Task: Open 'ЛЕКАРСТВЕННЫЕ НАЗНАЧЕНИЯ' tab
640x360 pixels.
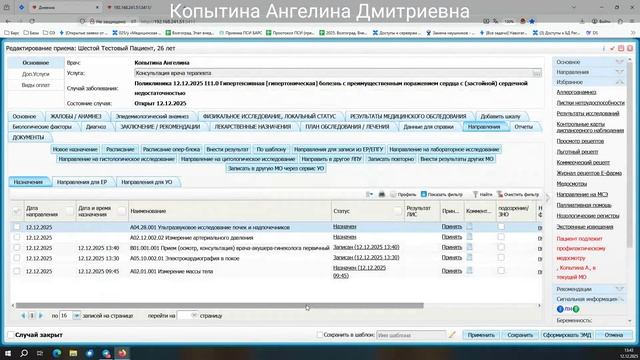Action: click(x=253, y=127)
